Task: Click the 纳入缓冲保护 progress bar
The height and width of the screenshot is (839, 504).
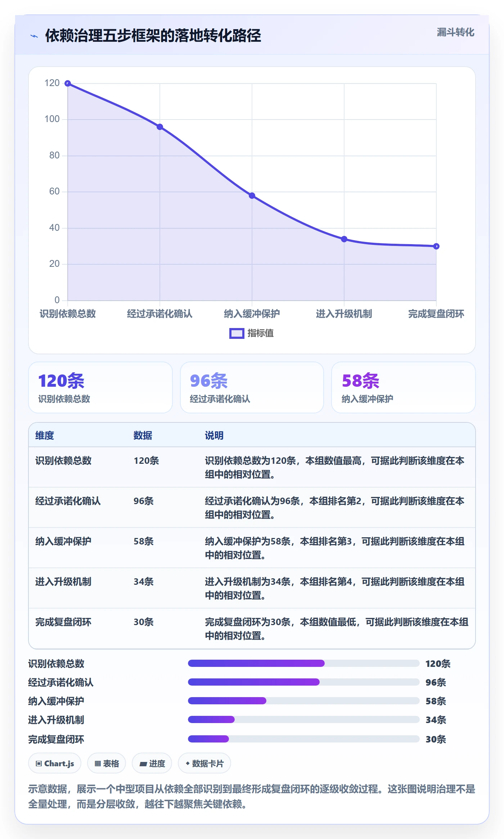Action: [304, 701]
